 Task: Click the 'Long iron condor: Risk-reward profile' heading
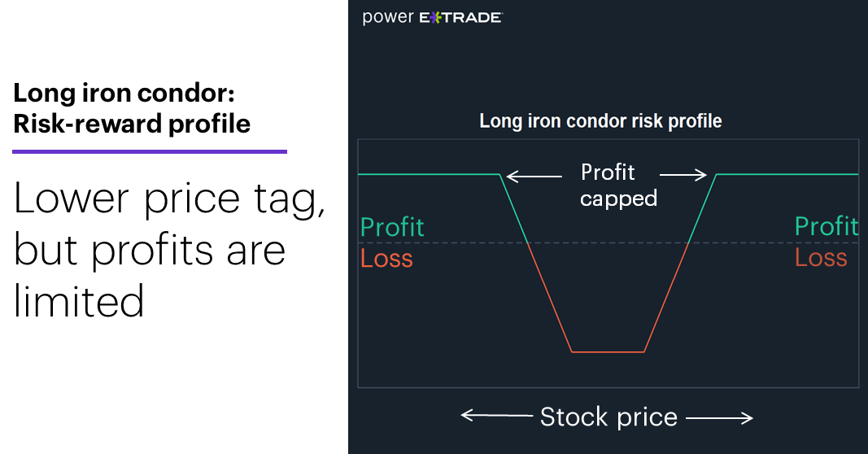point(132,108)
